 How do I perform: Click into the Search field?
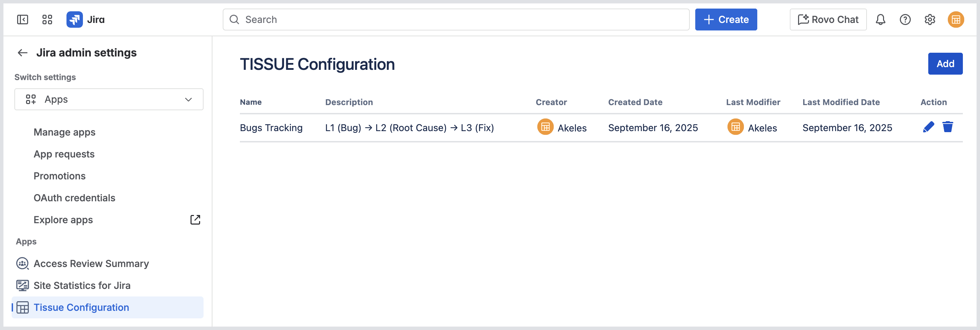click(x=456, y=20)
